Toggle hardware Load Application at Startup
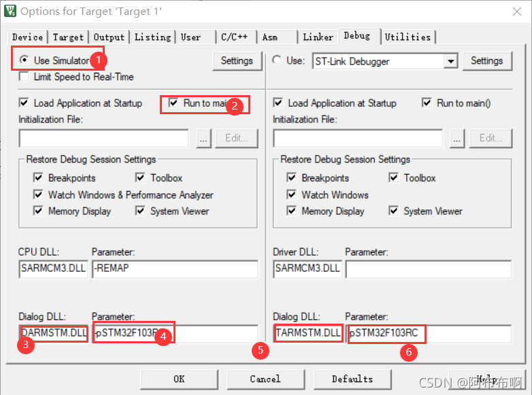 click(278, 103)
